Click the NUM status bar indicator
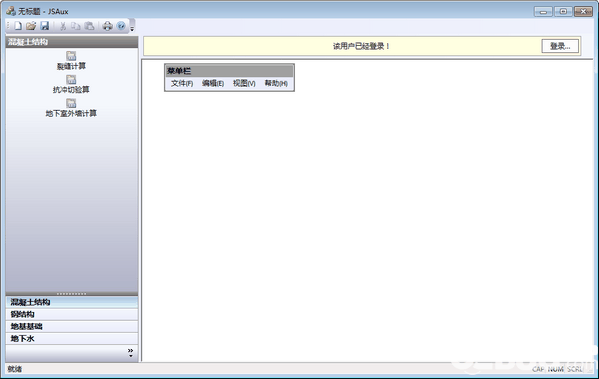Viewport: 599px width, 379px height. click(x=556, y=369)
